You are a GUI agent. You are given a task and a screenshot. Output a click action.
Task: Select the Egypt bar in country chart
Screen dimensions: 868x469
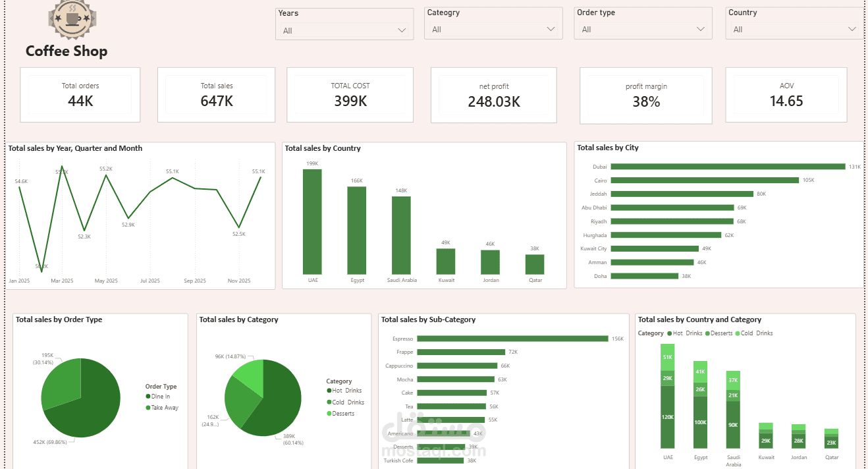pos(357,231)
